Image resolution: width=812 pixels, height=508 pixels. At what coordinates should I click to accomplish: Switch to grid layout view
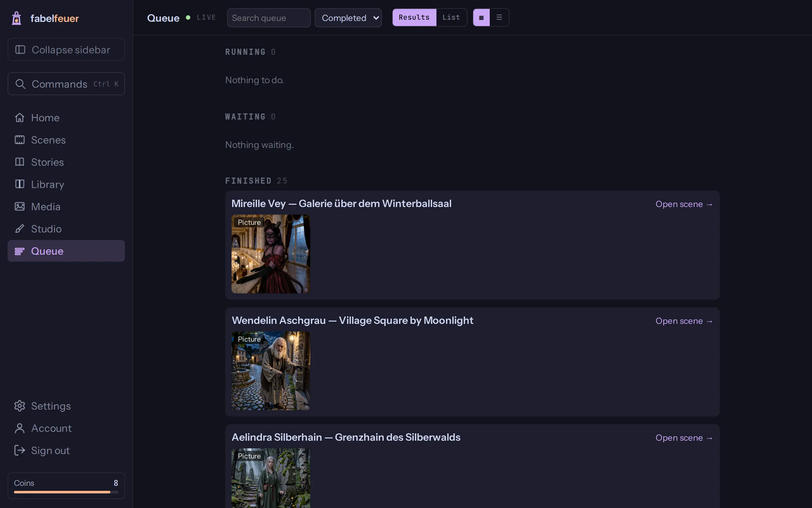point(481,17)
